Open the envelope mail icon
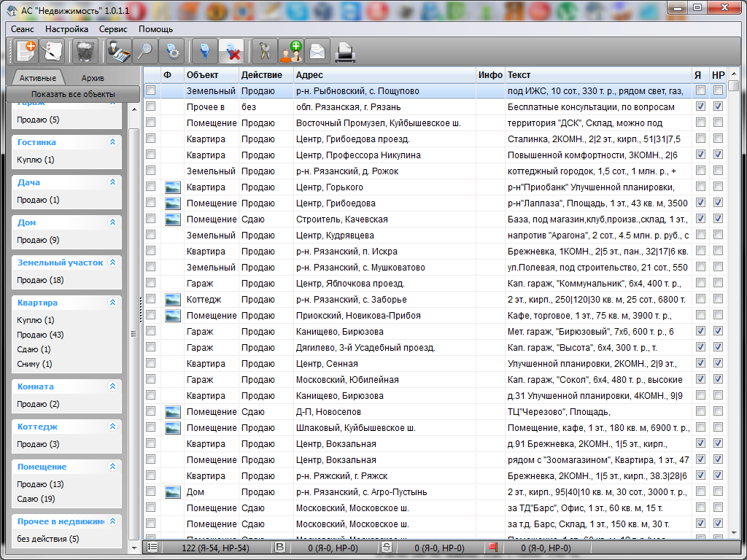The height and width of the screenshot is (560, 747). point(317,51)
